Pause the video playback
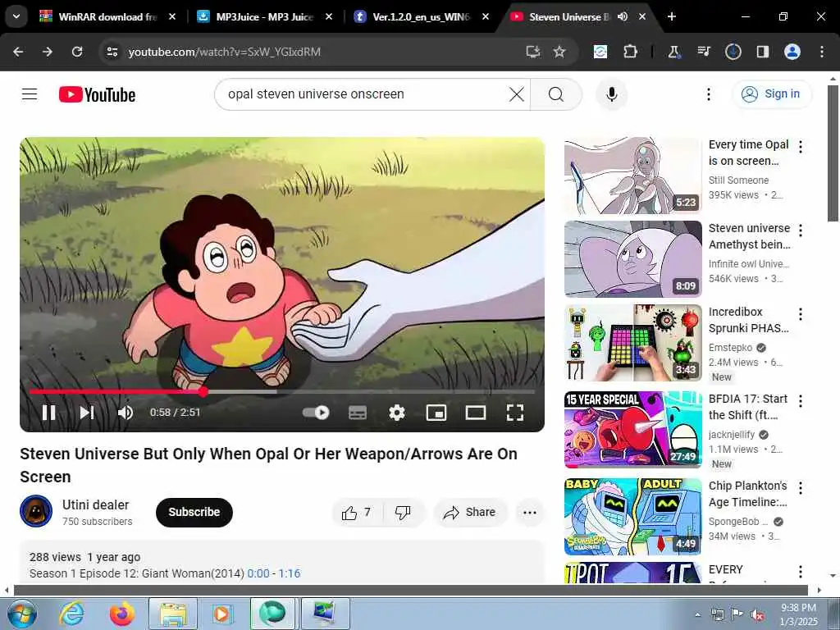The image size is (840, 630). 48,413
